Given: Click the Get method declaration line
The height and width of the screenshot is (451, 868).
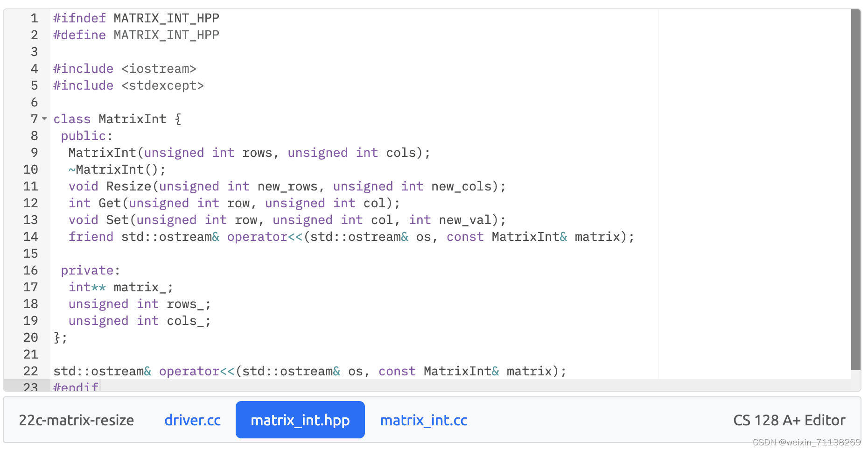Looking at the screenshot, I should click(x=233, y=203).
